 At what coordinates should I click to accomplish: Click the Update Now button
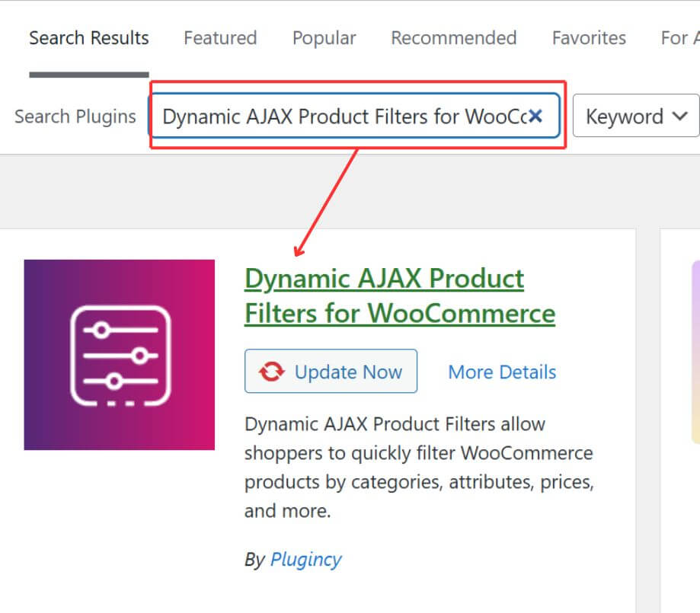(x=331, y=372)
